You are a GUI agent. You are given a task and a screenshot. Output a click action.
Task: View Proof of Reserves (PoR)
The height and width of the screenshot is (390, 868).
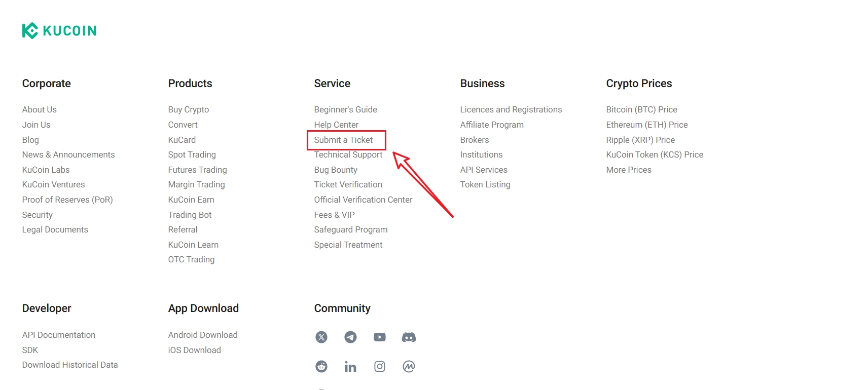[67, 200]
